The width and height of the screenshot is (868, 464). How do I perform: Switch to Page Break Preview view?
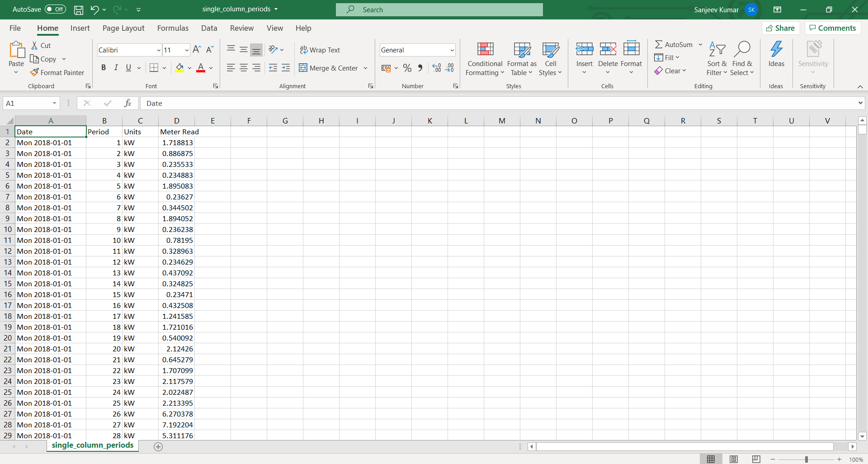coord(756,459)
